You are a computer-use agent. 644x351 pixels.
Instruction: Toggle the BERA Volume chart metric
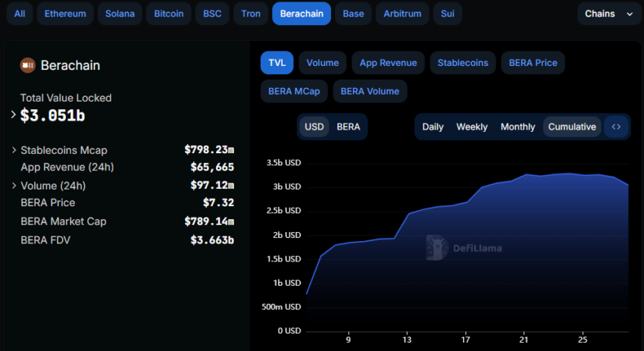pos(370,91)
